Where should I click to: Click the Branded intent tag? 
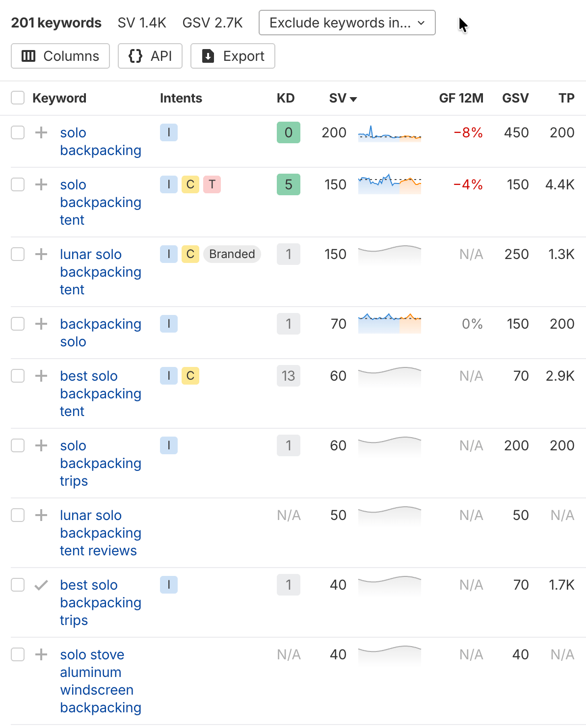tap(232, 254)
